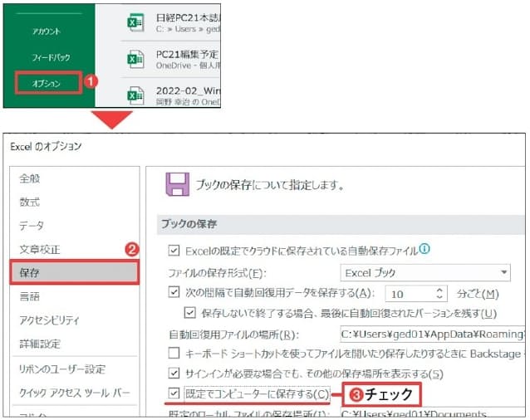The height and width of the screenshot is (420, 530).
Task: Toggle the keyboard shortcut Backstage checkbox
Action: [x=174, y=354]
